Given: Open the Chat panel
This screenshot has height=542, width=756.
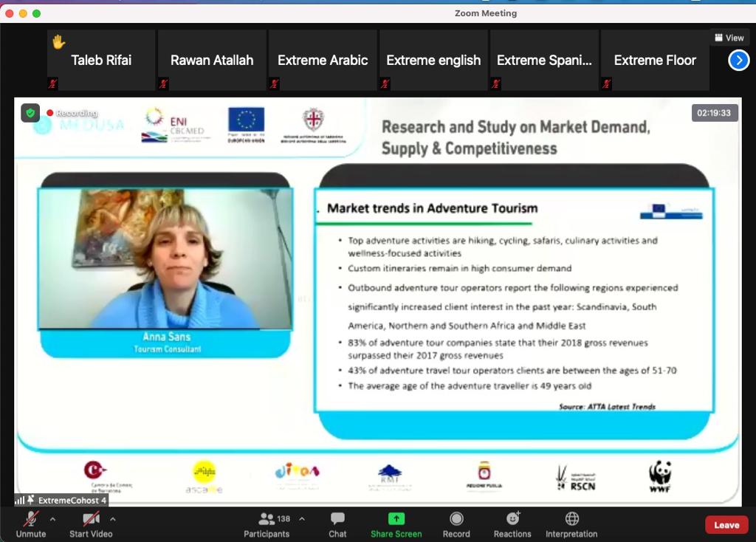Looking at the screenshot, I should click(x=337, y=519).
